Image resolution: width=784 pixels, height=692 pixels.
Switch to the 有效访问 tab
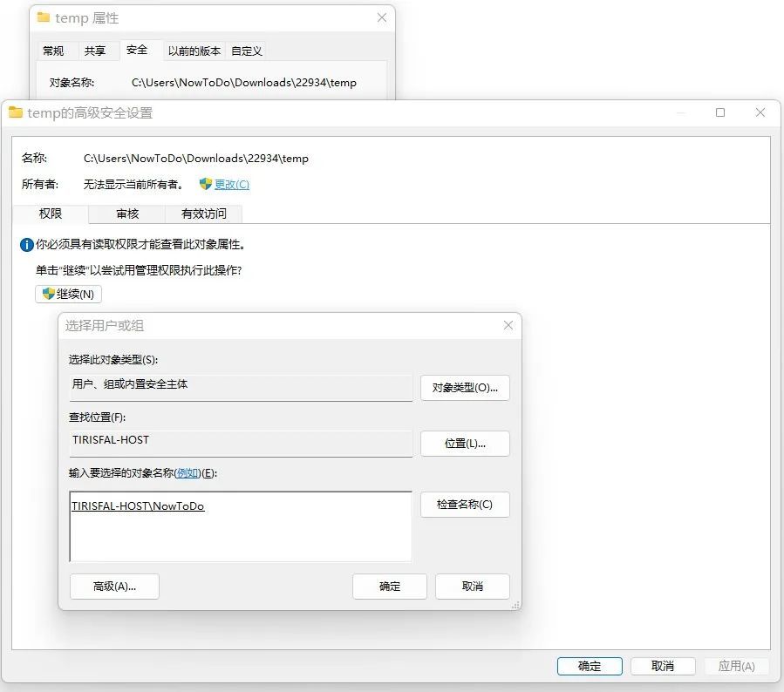pyautogui.click(x=203, y=214)
